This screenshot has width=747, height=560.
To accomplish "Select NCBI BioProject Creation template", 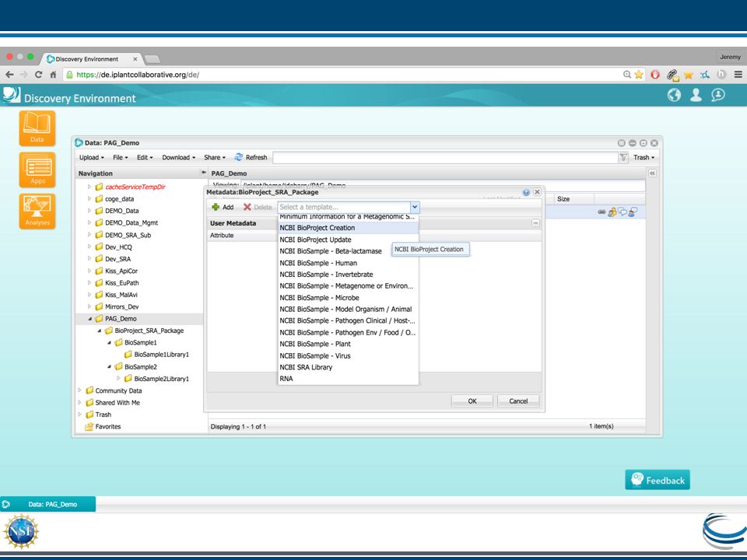I will point(349,228).
